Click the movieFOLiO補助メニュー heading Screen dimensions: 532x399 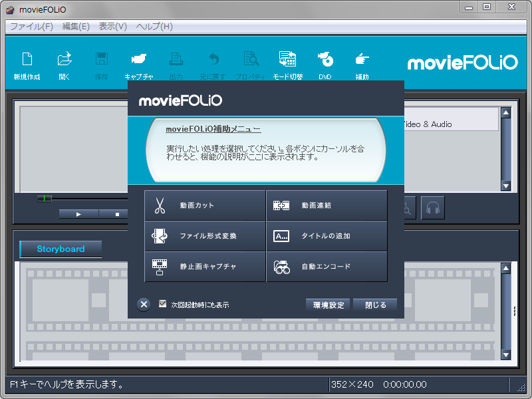point(213,129)
